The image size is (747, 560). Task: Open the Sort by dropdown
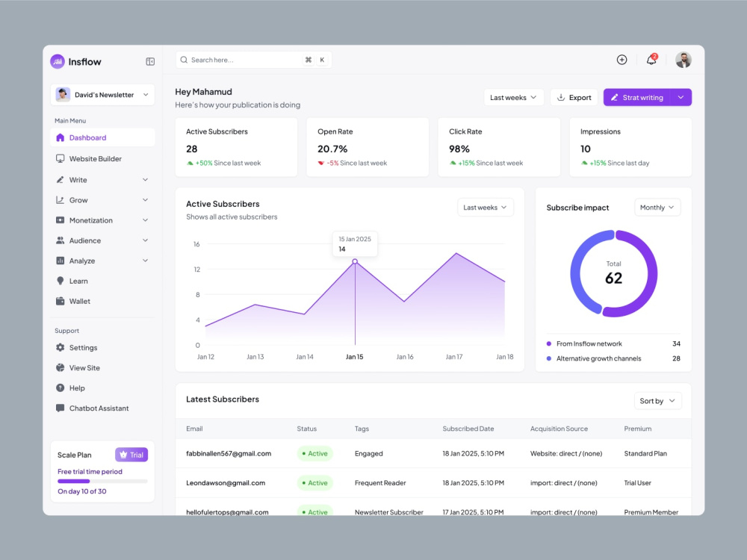[x=658, y=401]
